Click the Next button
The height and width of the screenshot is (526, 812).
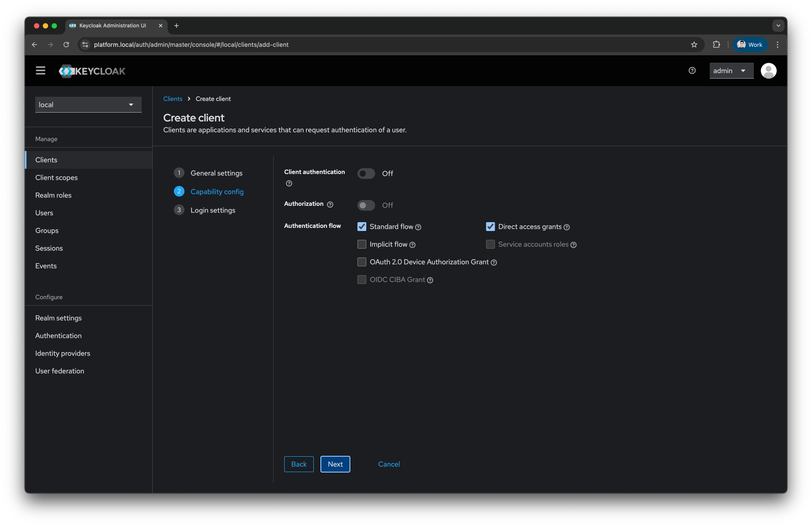[335, 464]
